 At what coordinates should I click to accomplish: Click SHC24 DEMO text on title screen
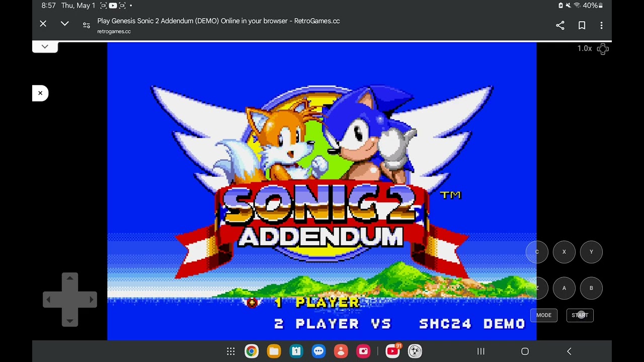(x=472, y=324)
